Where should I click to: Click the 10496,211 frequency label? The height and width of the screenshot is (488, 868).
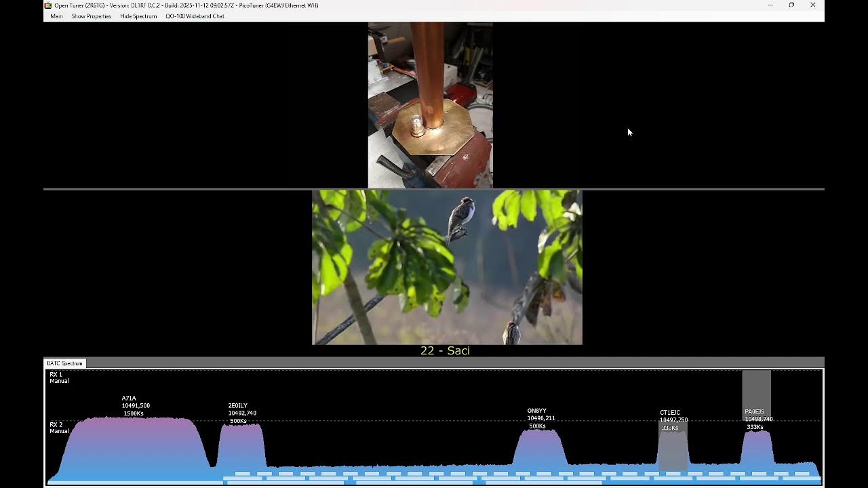pyautogui.click(x=541, y=418)
